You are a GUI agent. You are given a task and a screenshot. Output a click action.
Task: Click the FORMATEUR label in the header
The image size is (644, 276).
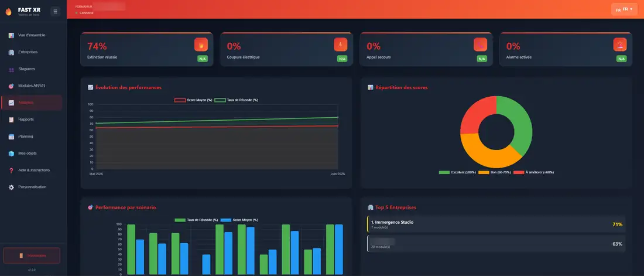point(84,7)
